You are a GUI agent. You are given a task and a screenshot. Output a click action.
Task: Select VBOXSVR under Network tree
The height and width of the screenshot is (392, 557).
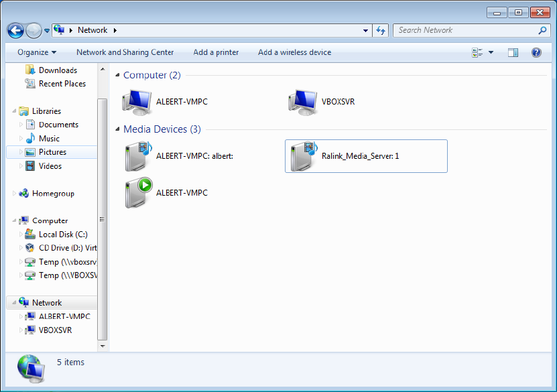click(x=49, y=330)
